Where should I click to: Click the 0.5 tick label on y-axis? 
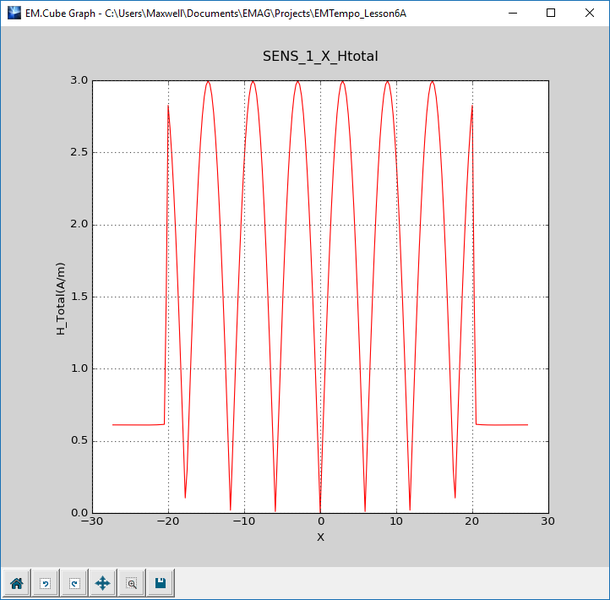(x=77, y=441)
